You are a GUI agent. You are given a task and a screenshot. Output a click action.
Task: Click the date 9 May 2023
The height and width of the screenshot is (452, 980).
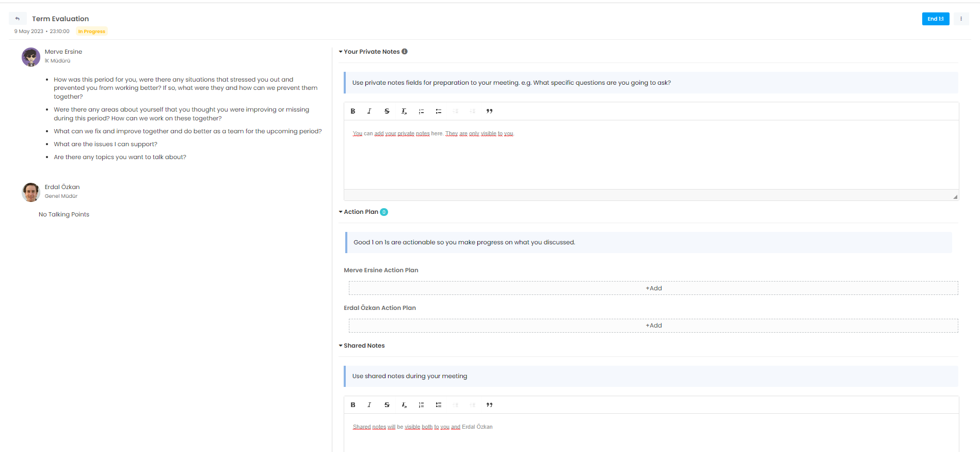[x=29, y=32]
